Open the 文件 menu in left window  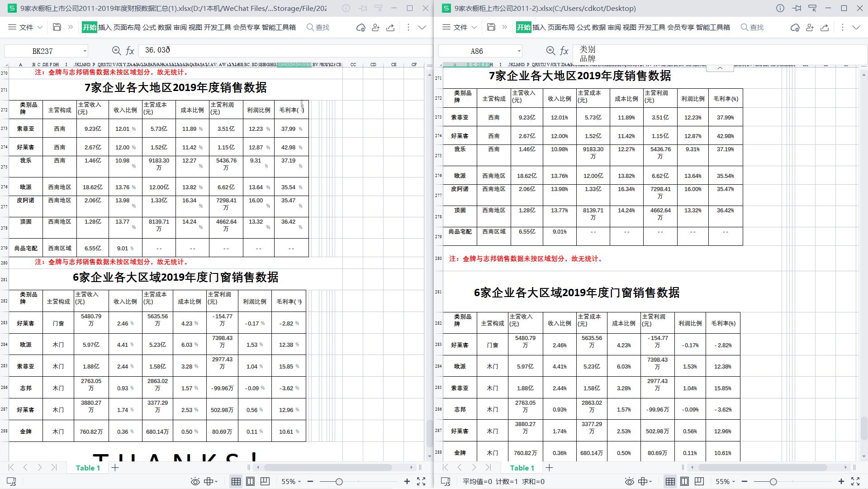pyautogui.click(x=25, y=27)
